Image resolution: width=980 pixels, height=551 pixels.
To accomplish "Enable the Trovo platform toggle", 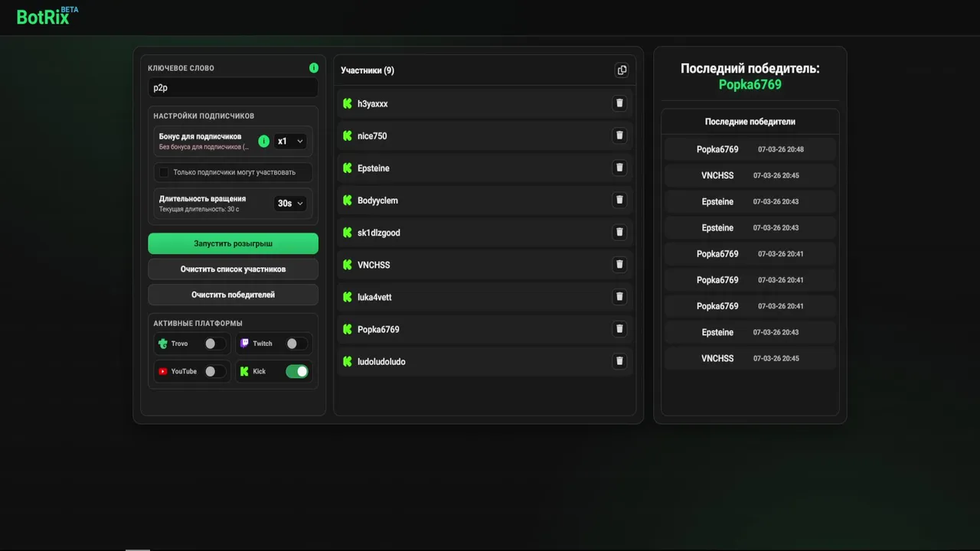I will 214,344.
